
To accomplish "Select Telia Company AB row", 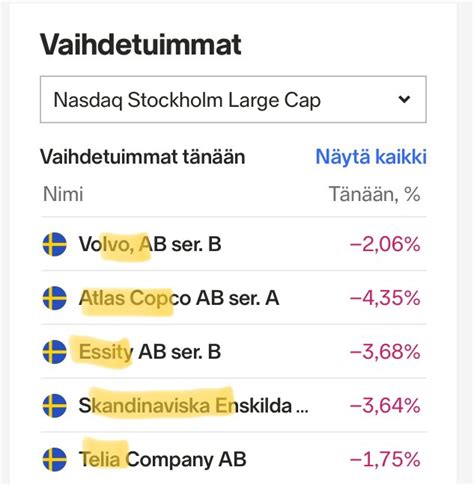I will (x=233, y=460).
